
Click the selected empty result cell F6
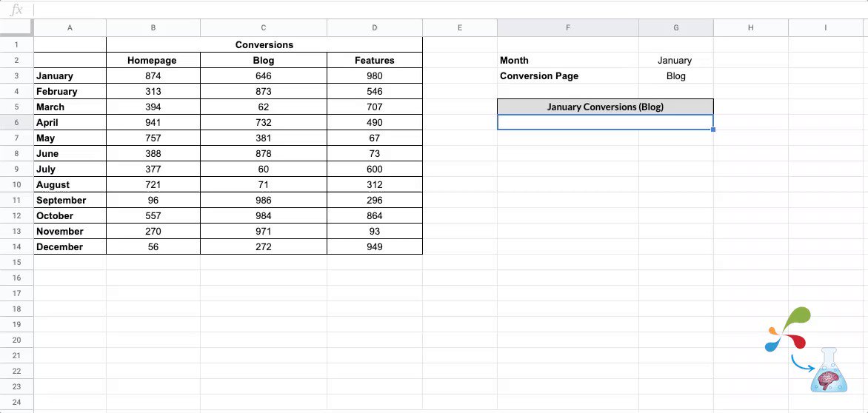click(606, 122)
